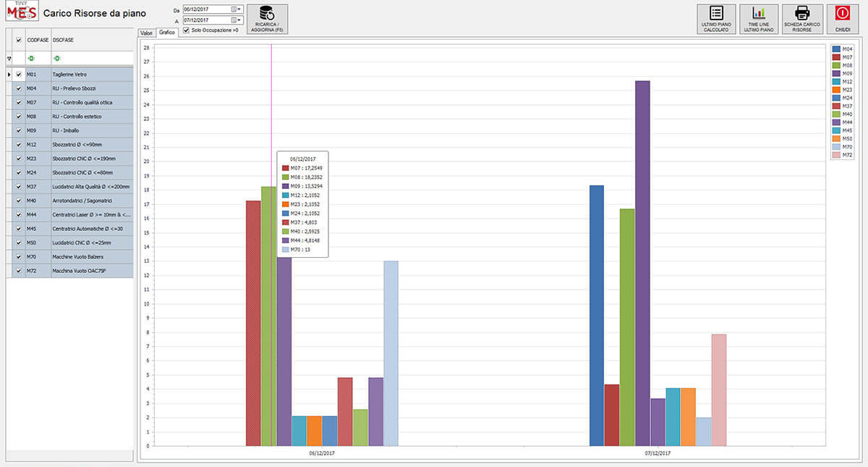
Task: Click the blue M04 bar on 07/12/2017
Action: tap(596, 316)
